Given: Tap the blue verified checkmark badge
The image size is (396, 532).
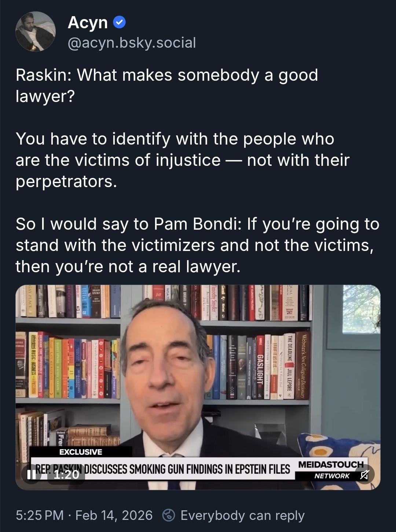Looking at the screenshot, I should [119, 23].
